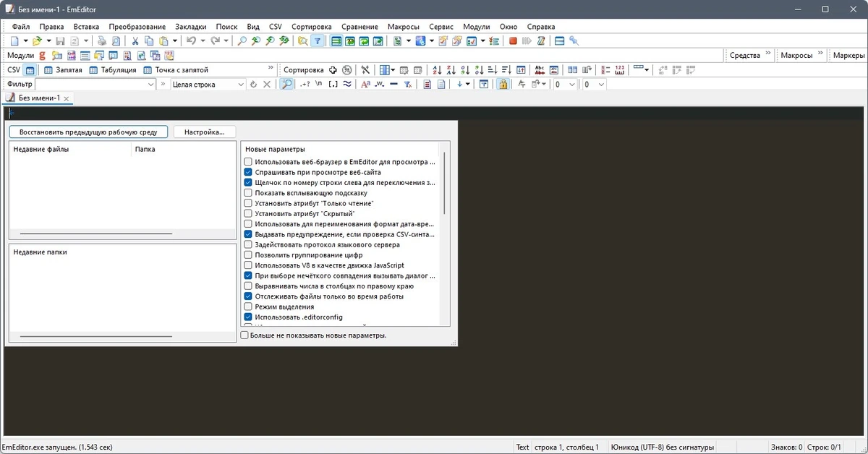Click the Undo arrow icon
The width and height of the screenshot is (868, 454).
pos(191,41)
